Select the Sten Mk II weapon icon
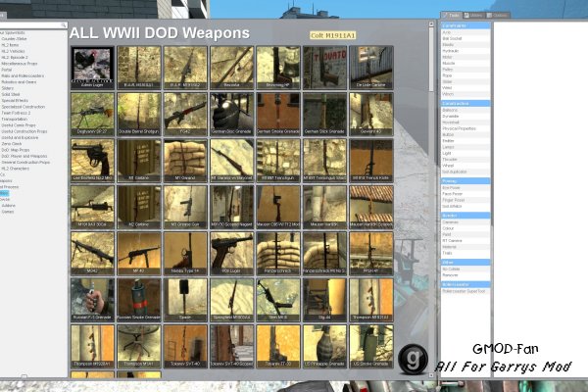The height and width of the screenshot is (392, 588). click(x=278, y=300)
